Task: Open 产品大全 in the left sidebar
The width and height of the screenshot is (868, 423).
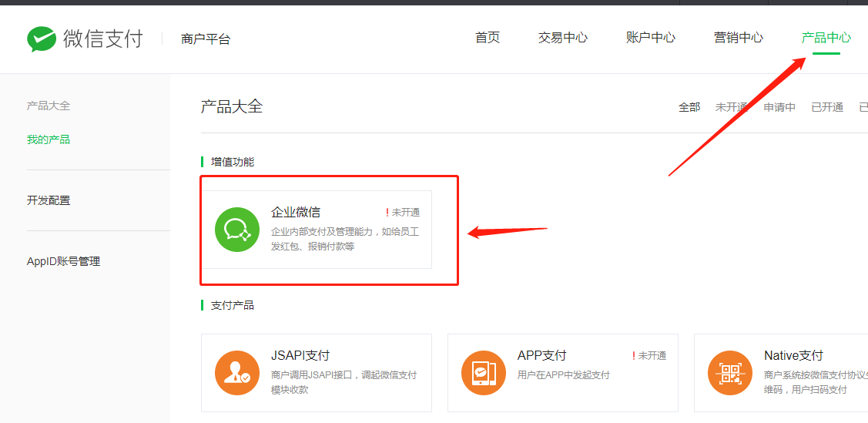Action: 49,106
